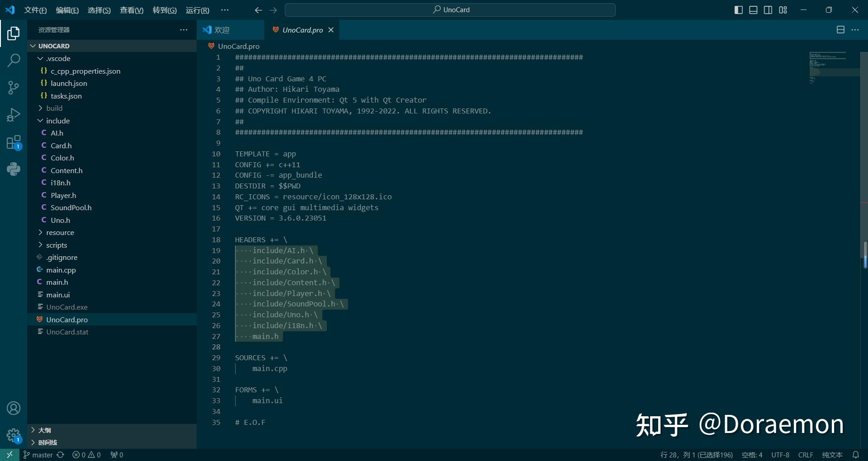Toggle the bottom panel visibility
868x461 pixels.
pyautogui.click(x=753, y=9)
